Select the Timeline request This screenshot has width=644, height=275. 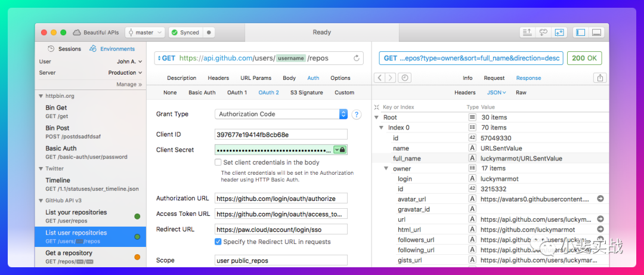[91, 184]
